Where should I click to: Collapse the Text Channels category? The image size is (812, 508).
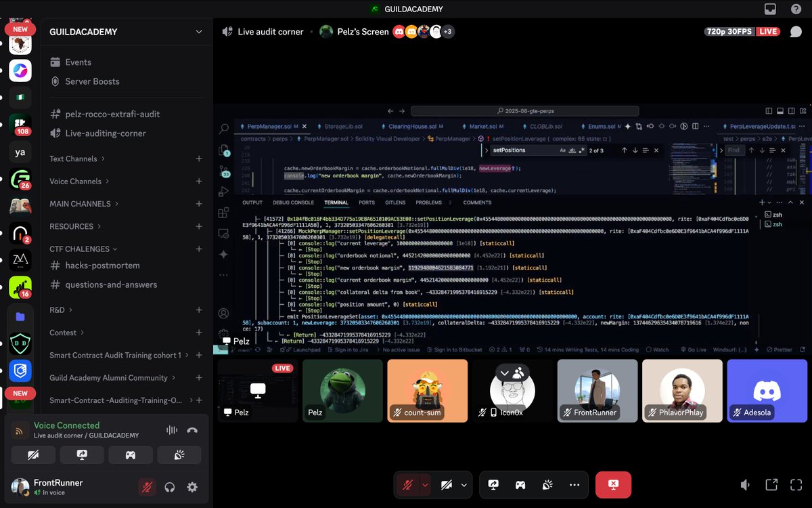[78, 158]
